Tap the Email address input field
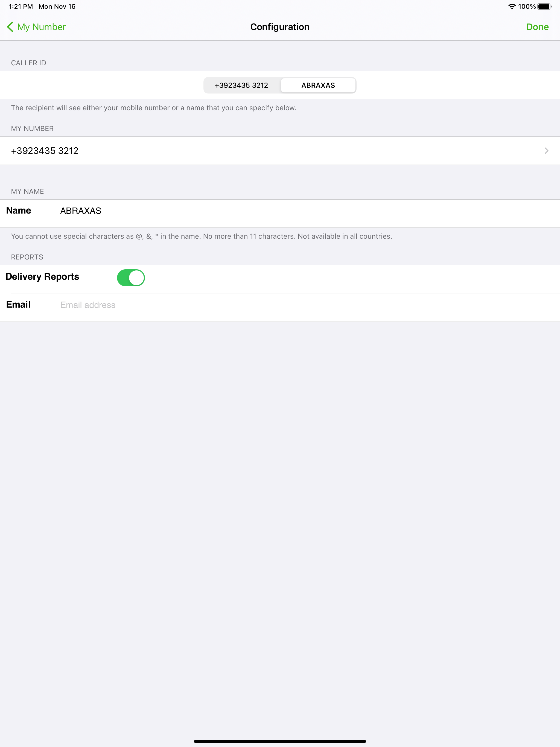The height and width of the screenshot is (747, 560). pyautogui.click(x=88, y=305)
